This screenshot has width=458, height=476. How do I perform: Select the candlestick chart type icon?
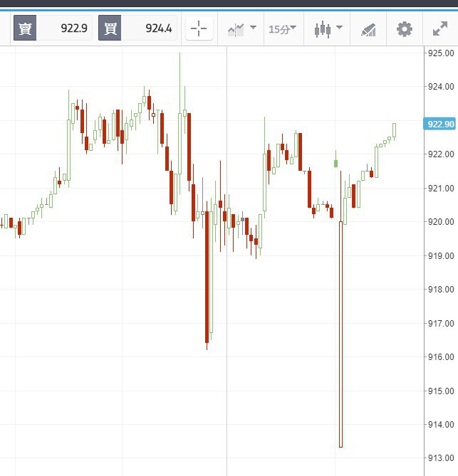click(x=323, y=30)
